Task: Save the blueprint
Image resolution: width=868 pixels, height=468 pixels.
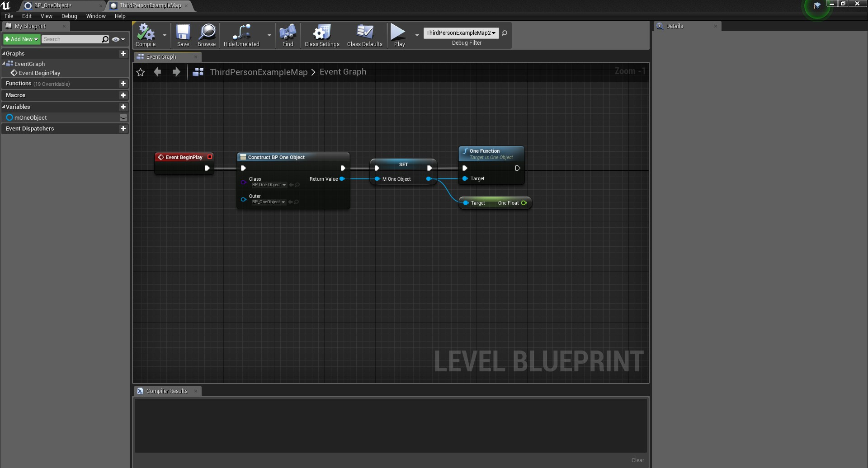Action: pos(183,35)
